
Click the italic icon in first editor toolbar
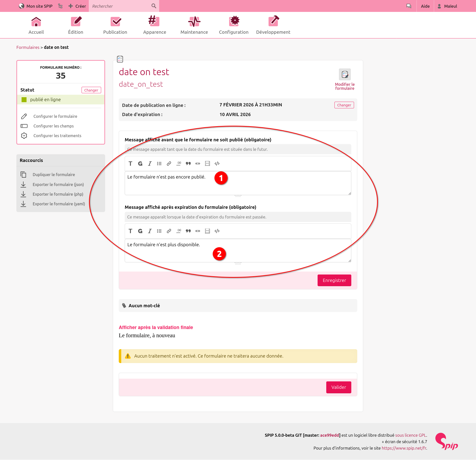click(x=150, y=164)
